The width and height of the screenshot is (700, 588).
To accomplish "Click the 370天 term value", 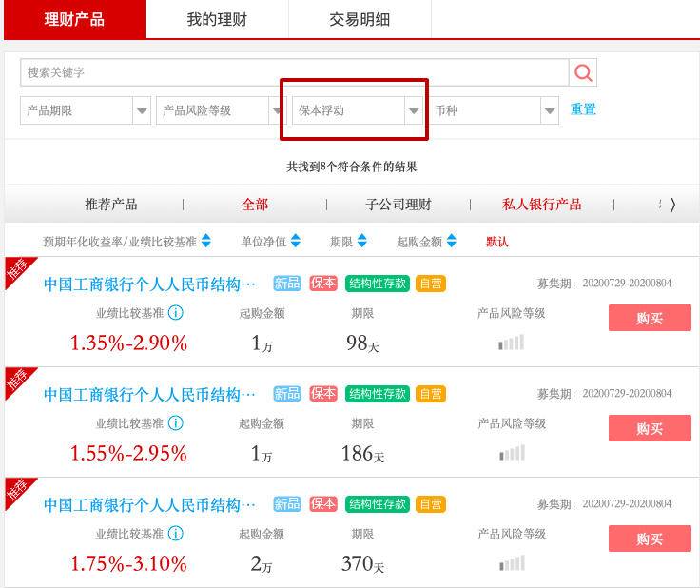I will point(362,564).
